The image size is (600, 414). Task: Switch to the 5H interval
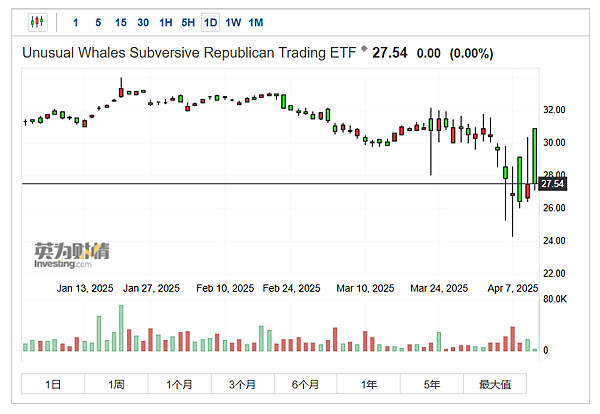(x=188, y=23)
